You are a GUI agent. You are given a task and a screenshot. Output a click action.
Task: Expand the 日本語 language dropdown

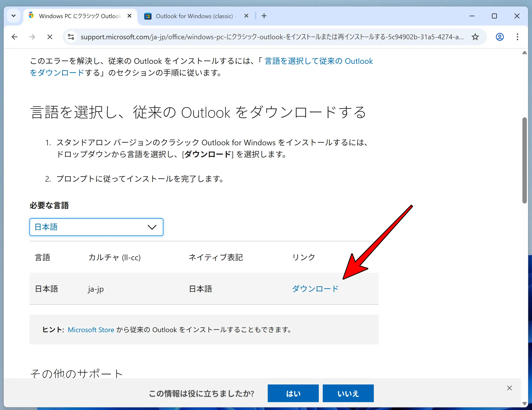click(96, 227)
